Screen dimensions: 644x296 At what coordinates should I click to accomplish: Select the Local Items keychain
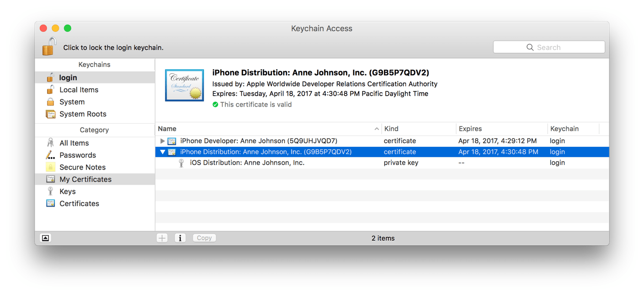point(79,90)
